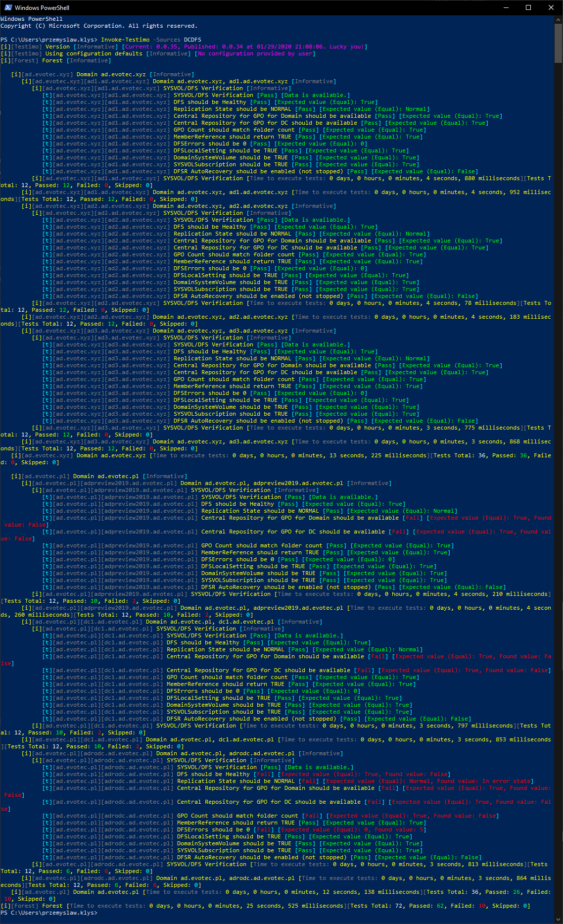Minimize the Windows PowerShell window
Image resolution: width=563 pixels, height=924 pixels.
(506, 7)
